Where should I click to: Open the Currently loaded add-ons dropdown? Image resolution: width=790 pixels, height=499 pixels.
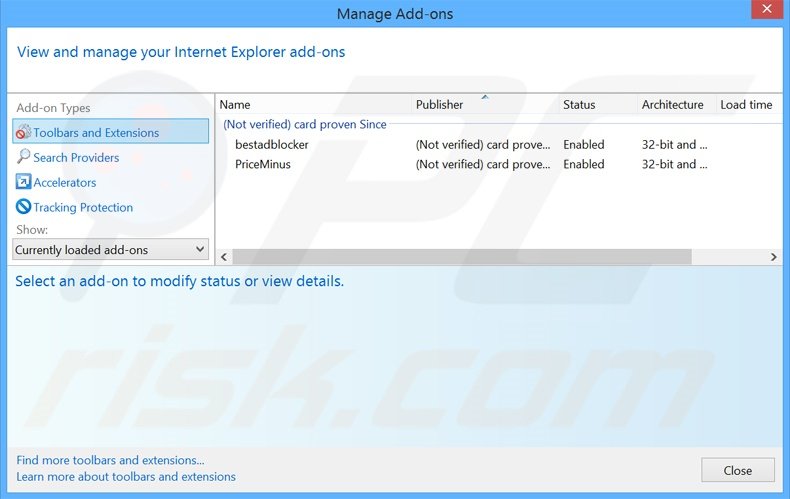(110, 250)
